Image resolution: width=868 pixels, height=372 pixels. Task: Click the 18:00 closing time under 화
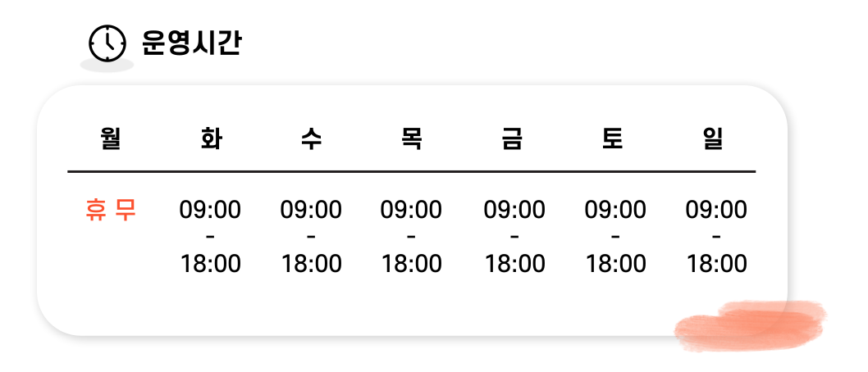click(211, 264)
